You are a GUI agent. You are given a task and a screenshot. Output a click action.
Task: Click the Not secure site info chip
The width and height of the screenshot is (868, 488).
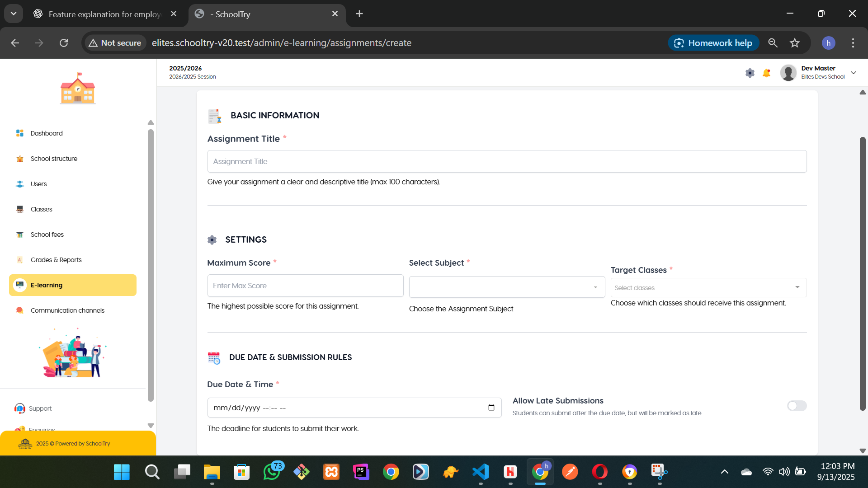(115, 43)
